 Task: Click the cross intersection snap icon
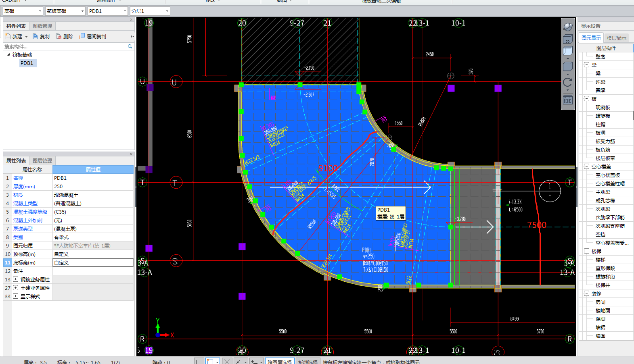[227, 362]
